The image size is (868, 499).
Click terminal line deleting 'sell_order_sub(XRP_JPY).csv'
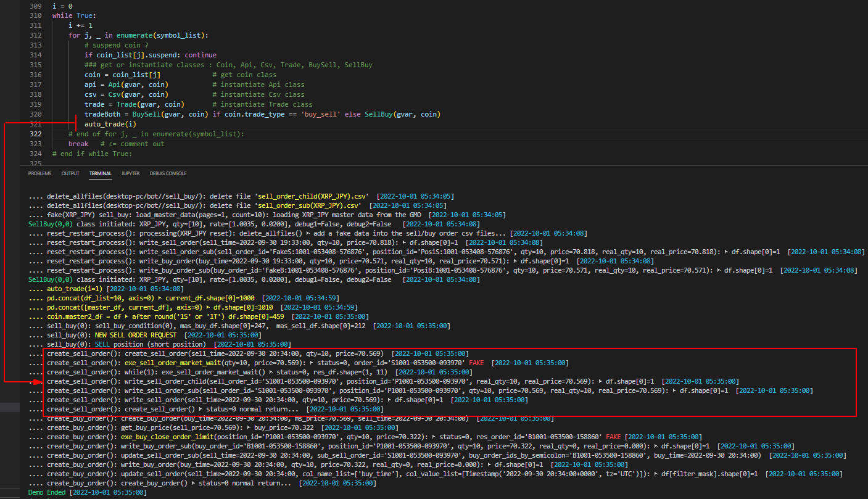[236, 205]
